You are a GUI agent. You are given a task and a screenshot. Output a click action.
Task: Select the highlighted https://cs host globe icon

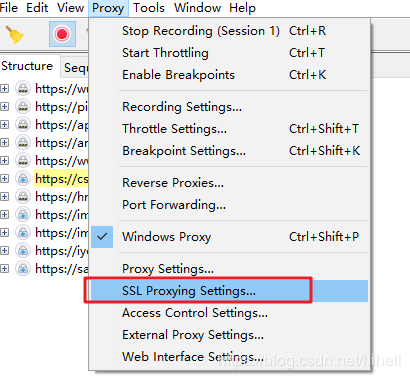[23, 179]
